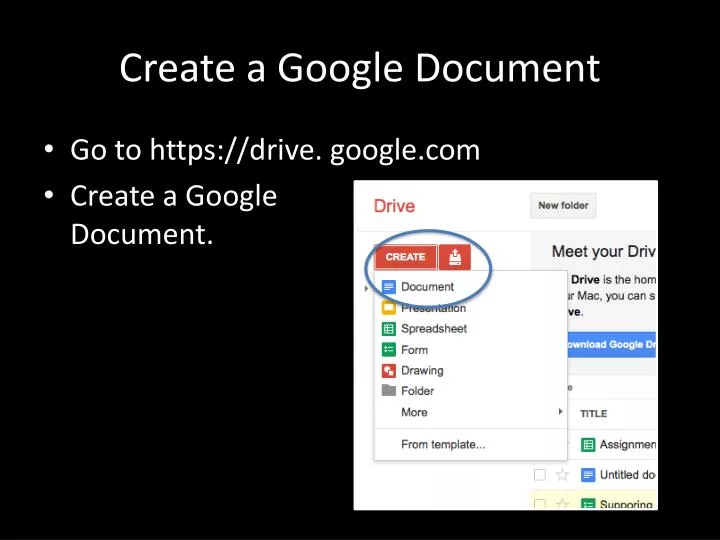Click the Drive logo text
720x540 pixels.
(394, 206)
